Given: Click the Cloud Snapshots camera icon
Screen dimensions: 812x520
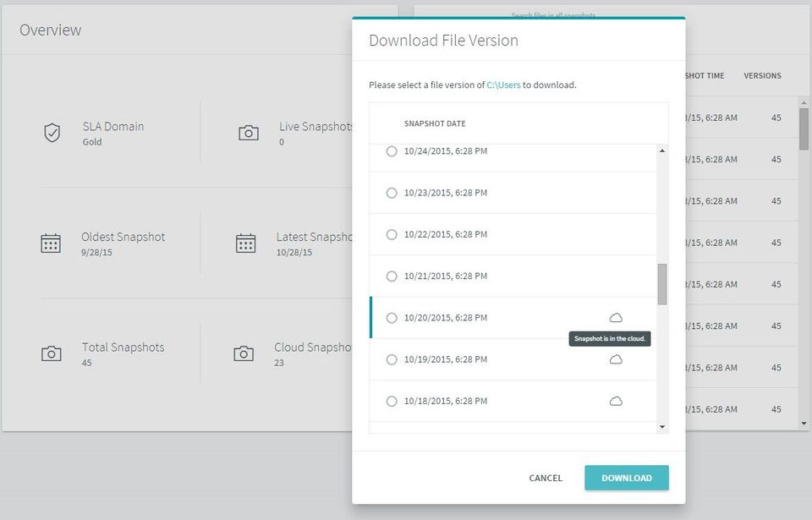Looking at the screenshot, I should (x=244, y=353).
